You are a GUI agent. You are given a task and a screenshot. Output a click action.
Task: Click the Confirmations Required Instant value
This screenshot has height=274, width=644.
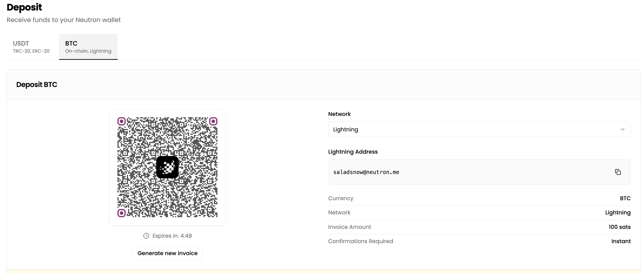621,241
